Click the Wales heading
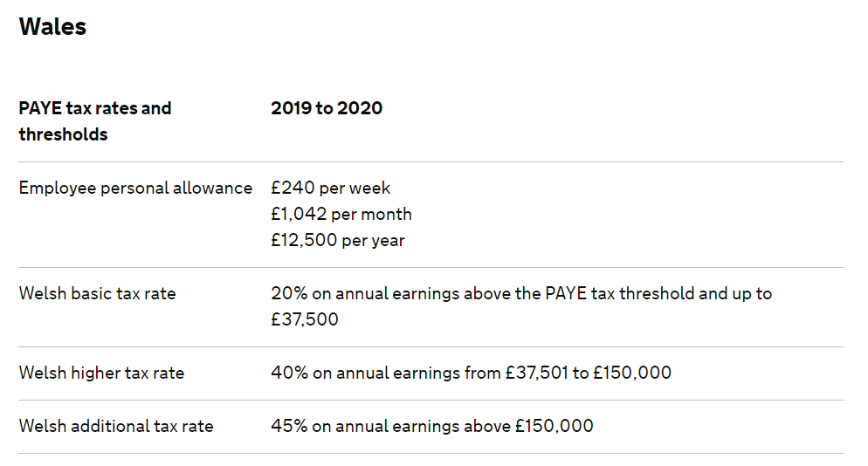The width and height of the screenshot is (868, 466). pyautogui.click(x=52, y=27)
